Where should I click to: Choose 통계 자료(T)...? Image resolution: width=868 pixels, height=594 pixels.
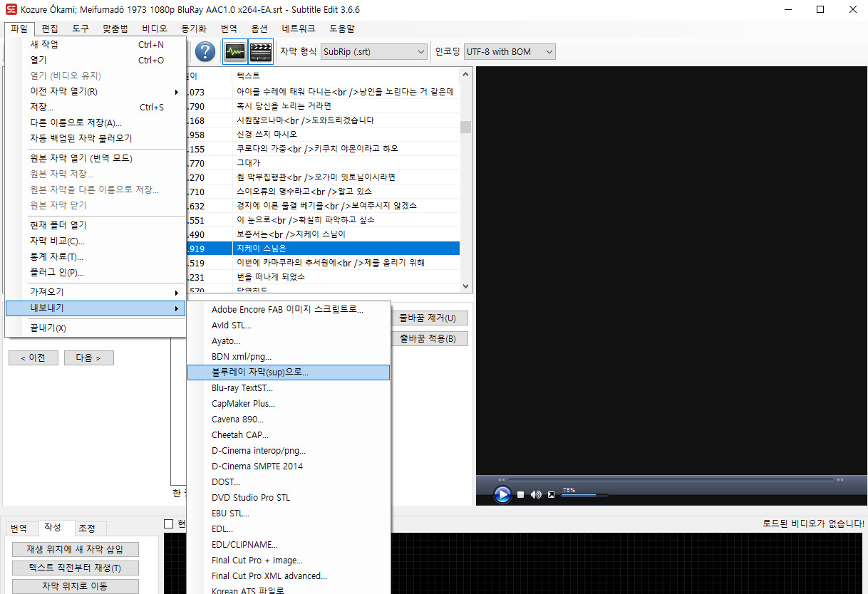pos(95,256)
